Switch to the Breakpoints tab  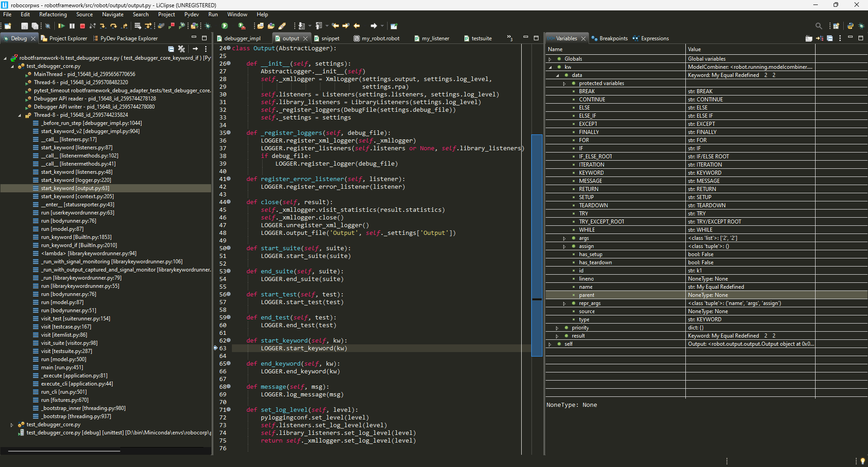coord(613,38)
